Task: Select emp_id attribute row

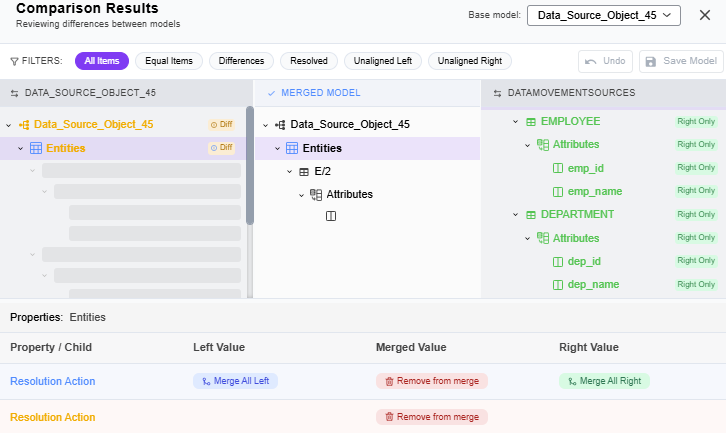Action: tap(604, 168)
